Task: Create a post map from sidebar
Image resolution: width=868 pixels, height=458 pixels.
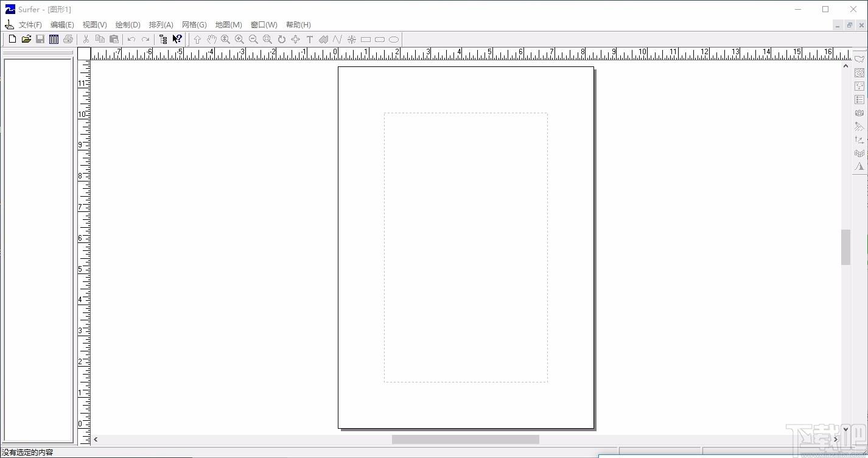Action: (859, 86)
